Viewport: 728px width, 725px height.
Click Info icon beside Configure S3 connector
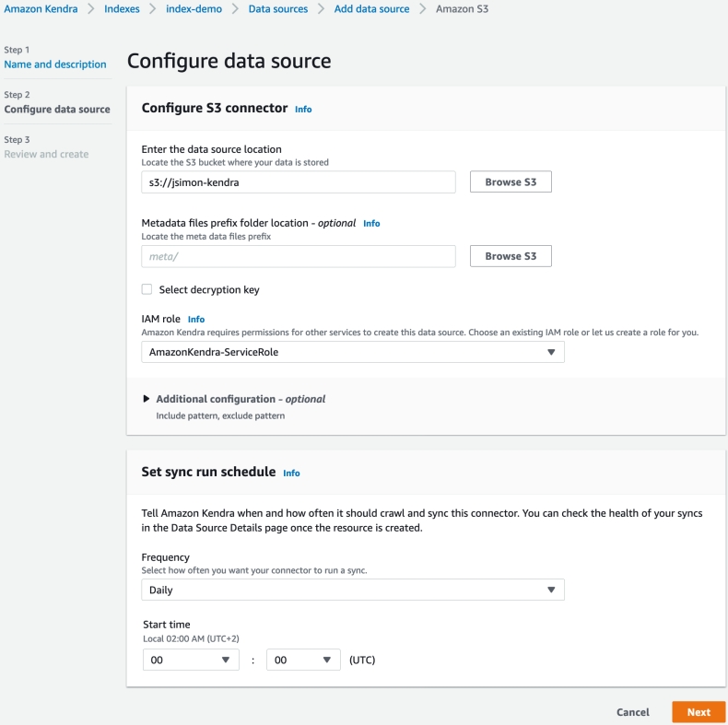[x=303, y=109]
